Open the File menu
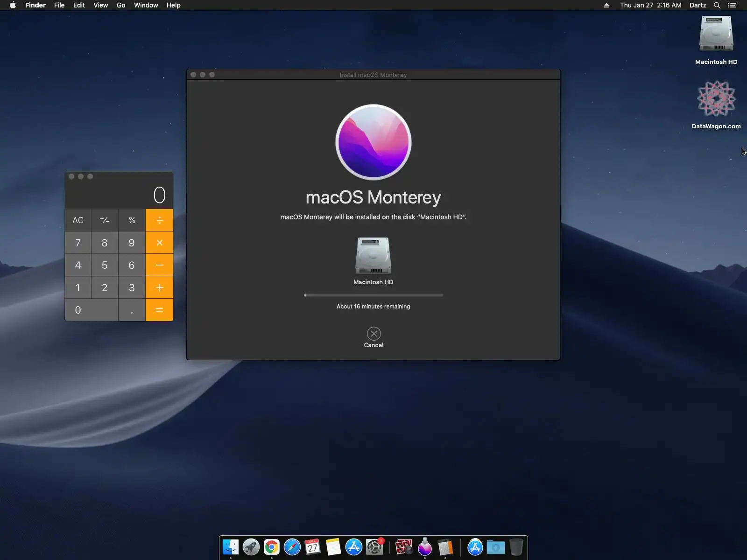 coord(59,5)
